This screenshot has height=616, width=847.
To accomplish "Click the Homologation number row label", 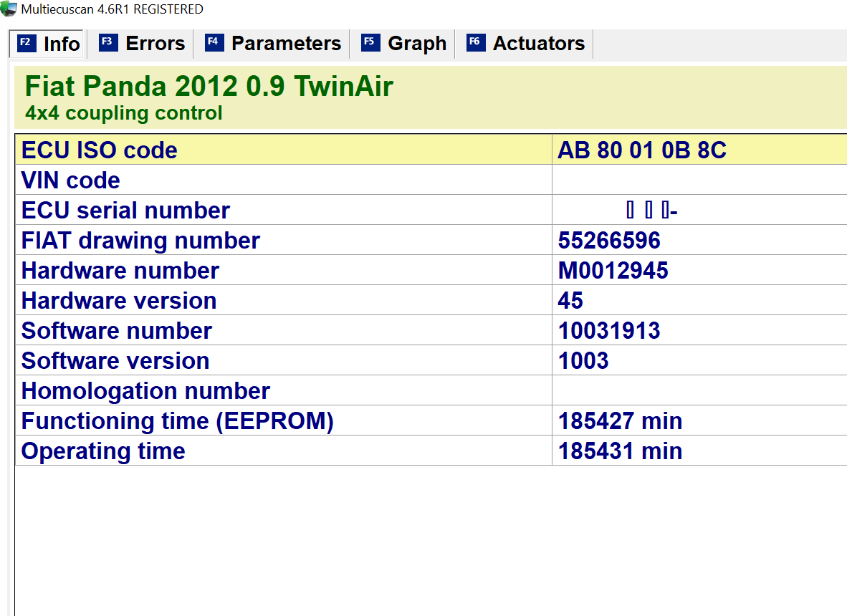I will click(145, 391).
